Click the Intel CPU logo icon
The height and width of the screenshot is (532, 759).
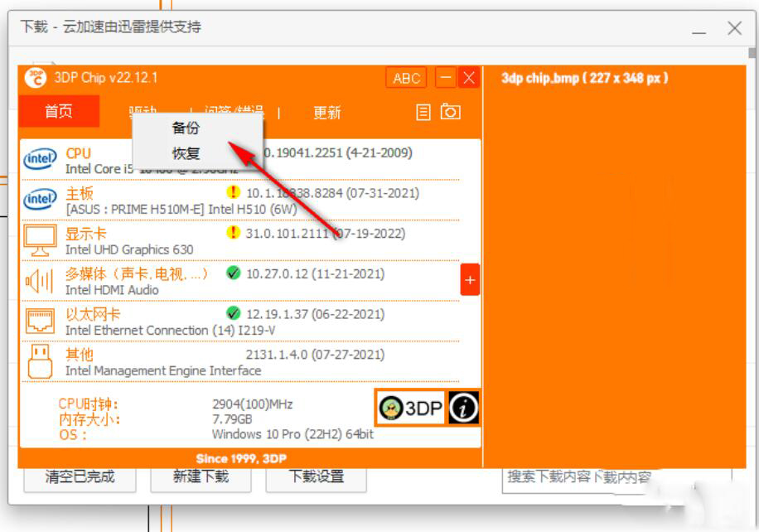40,159
